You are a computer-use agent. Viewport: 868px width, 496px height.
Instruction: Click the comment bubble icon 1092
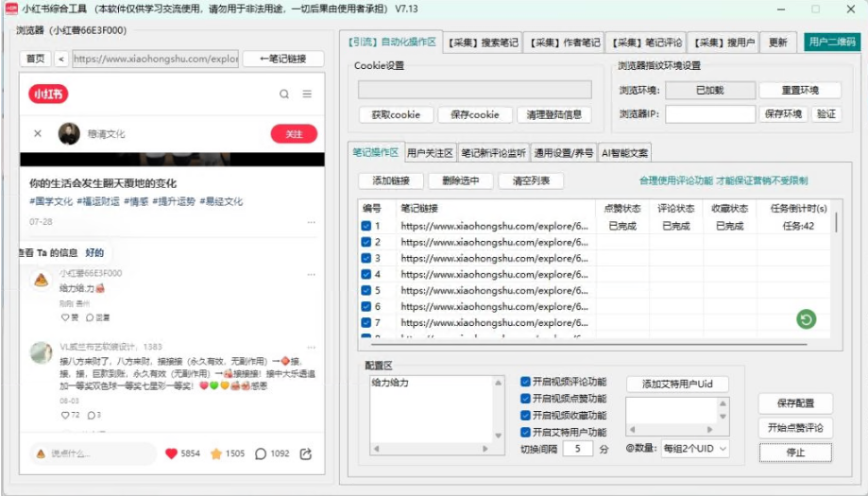point(261,453)
